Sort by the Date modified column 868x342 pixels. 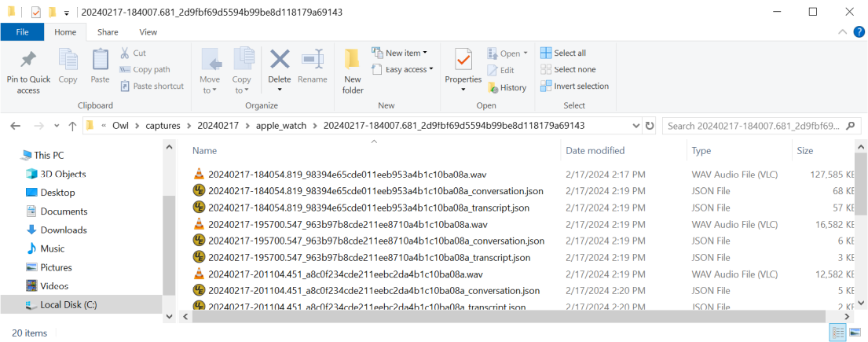pos(595,151)
